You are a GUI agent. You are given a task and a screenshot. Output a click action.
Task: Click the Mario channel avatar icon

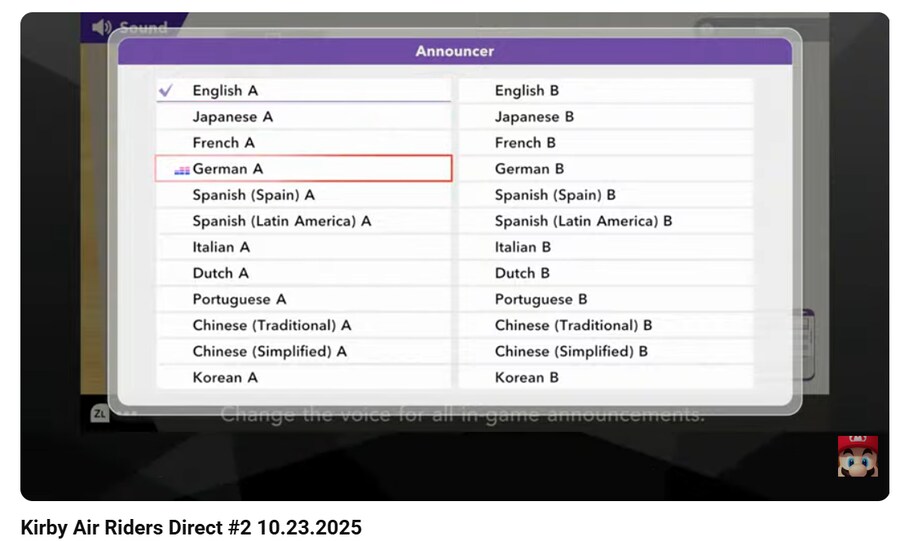857,455
